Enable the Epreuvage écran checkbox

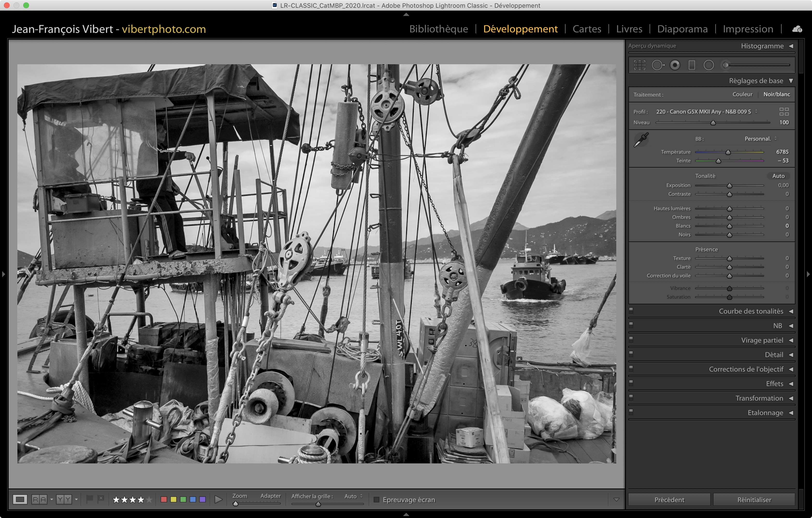click(377, 499)
